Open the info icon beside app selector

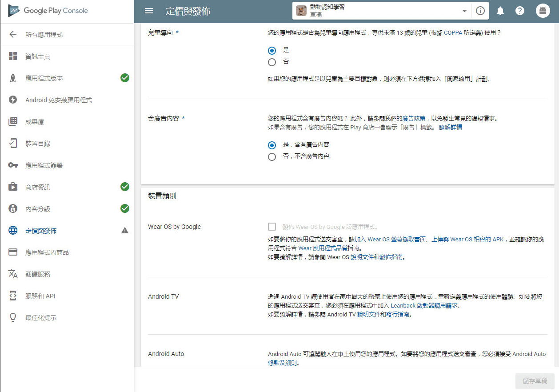[x=480, y=11]
